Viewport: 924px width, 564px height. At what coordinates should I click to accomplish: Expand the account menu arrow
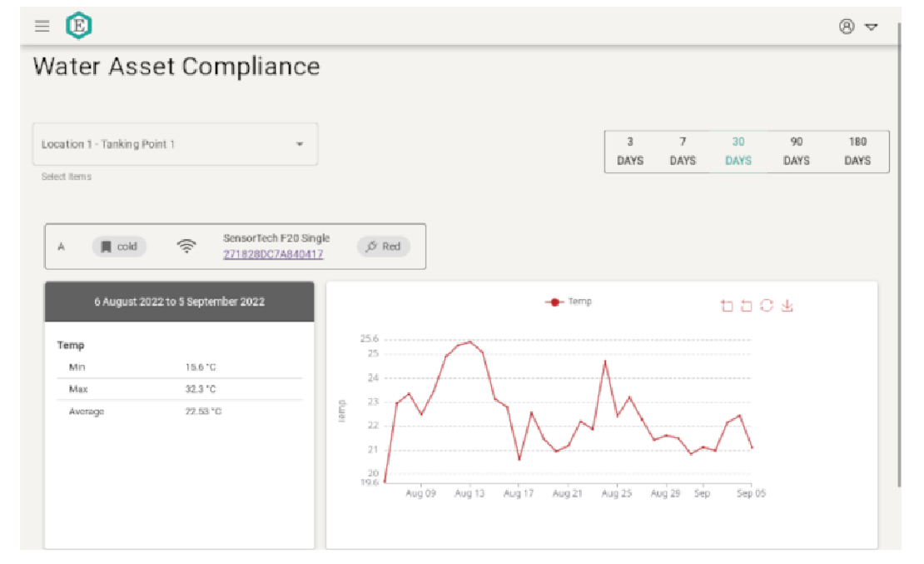coord(871,27)
